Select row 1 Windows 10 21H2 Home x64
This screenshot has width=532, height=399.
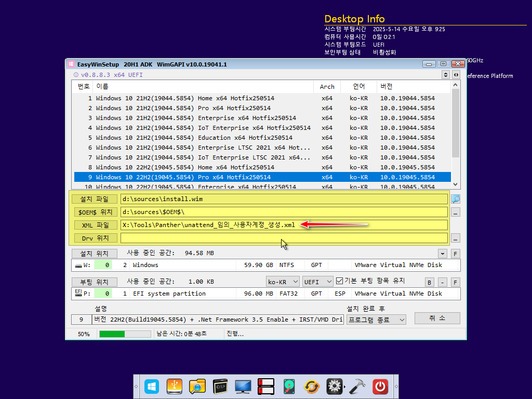click(262, 98)
